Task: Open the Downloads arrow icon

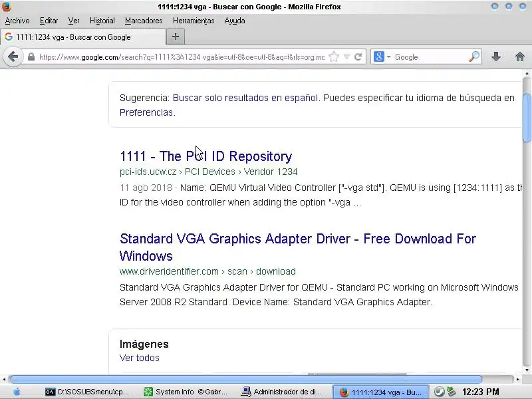Action: tap(496, 57)
